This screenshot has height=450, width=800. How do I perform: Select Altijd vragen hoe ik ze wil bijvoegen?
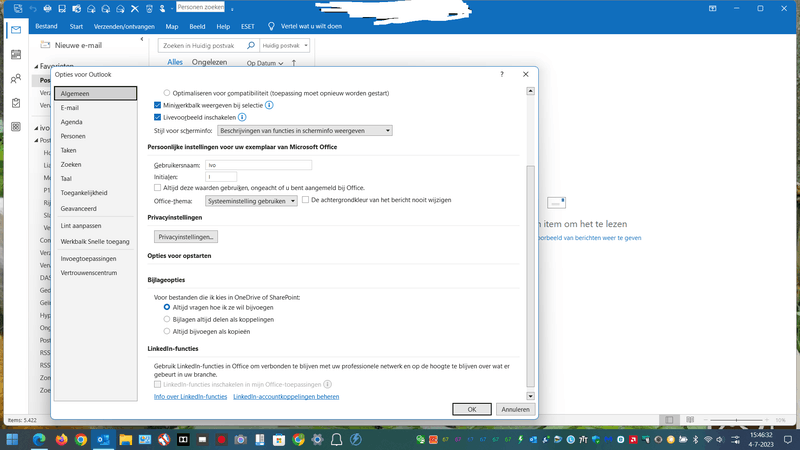click(167, 307)
